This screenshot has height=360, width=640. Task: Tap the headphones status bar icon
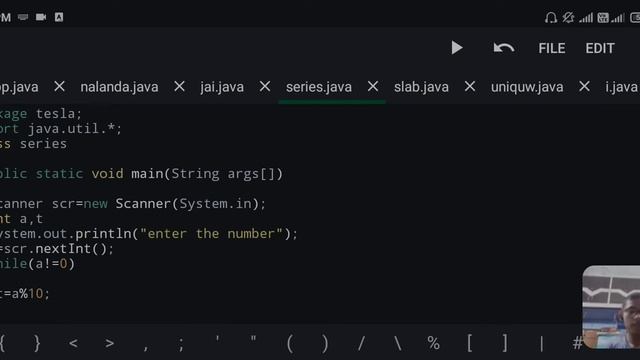point(551,18)
